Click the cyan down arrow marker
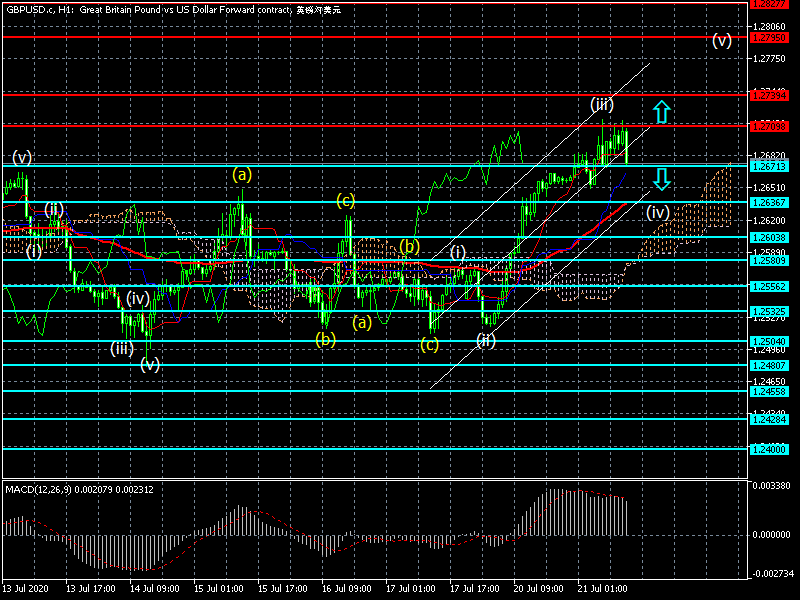This screenshot has width=800, height=600. 661,180
